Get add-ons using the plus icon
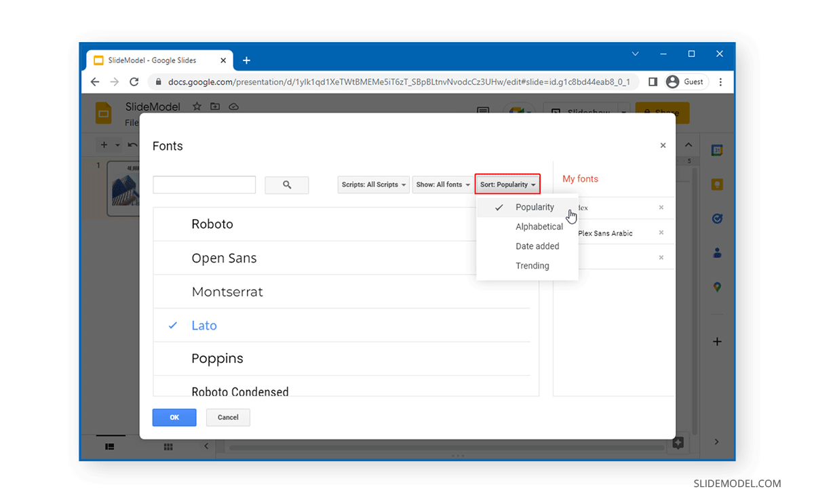 717,341
